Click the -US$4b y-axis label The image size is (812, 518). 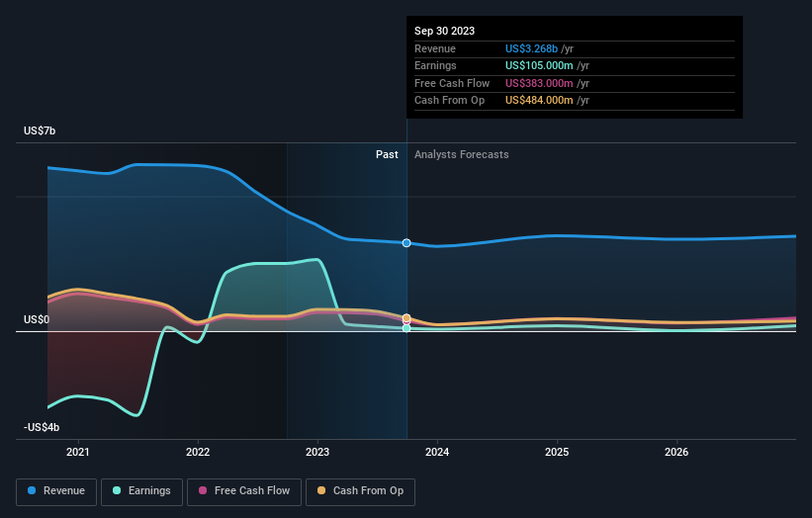click(x=42, y=427)
